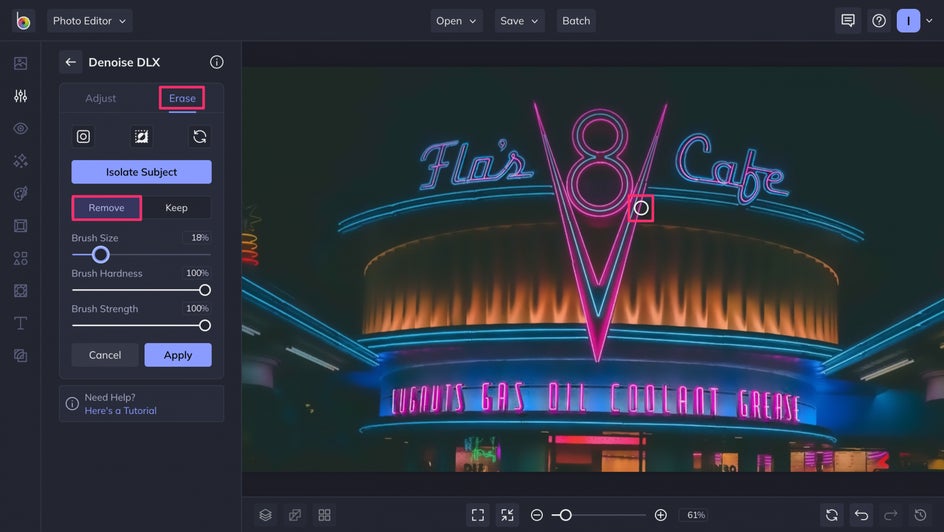Screen dimensions: 944x532
Task: Click the invert selection icon
Action: pos(141,137)
